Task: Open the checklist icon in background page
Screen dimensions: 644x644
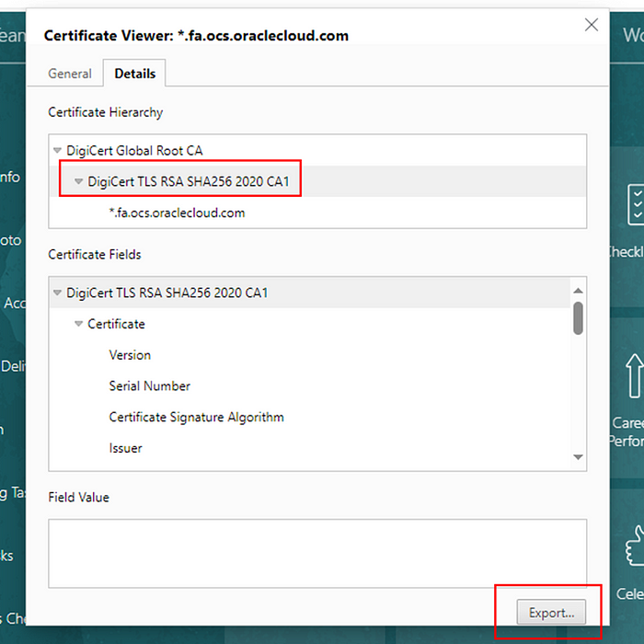Action: 636,204
